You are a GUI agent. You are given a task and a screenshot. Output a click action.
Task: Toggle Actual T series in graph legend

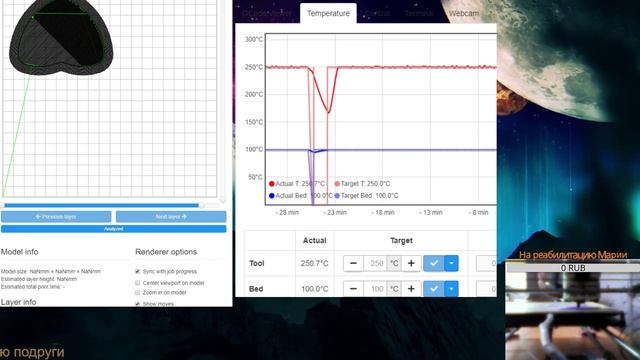click(x=297, y=184)
